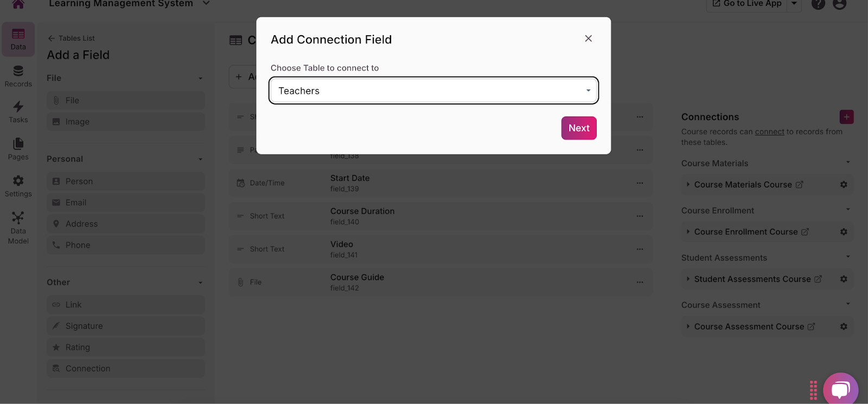Click the Go to Live App button
Viewport: 868px width, 404px height.
click(746, 4)
